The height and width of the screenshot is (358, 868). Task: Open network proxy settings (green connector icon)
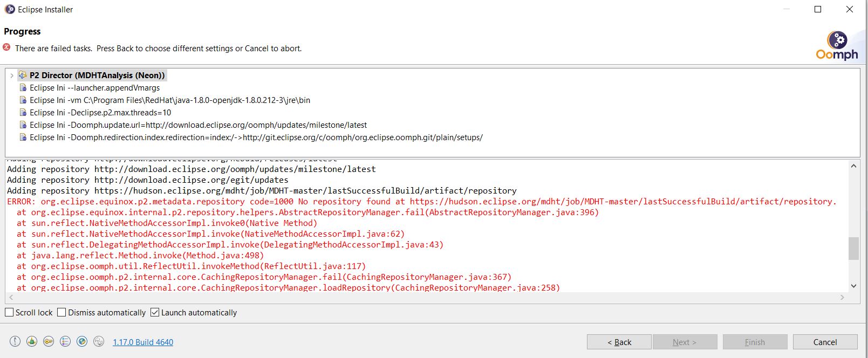pos(32,341)
